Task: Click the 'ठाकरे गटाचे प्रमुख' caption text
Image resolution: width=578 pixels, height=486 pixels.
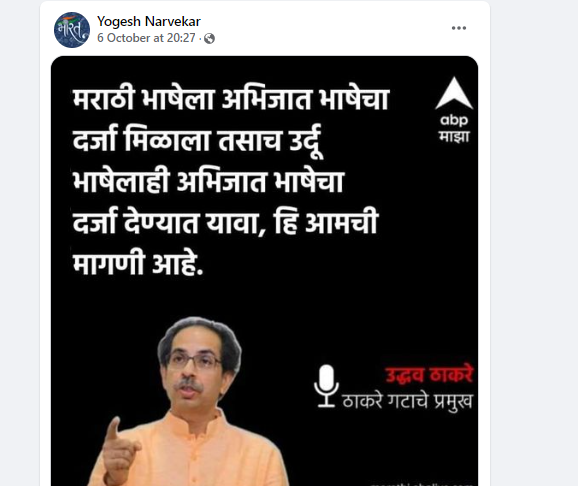Action: (407, 401)
